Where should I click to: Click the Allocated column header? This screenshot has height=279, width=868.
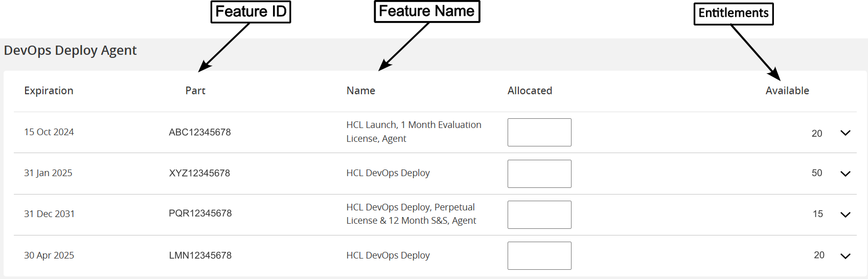pyautogui.click(x=530, y=91)
